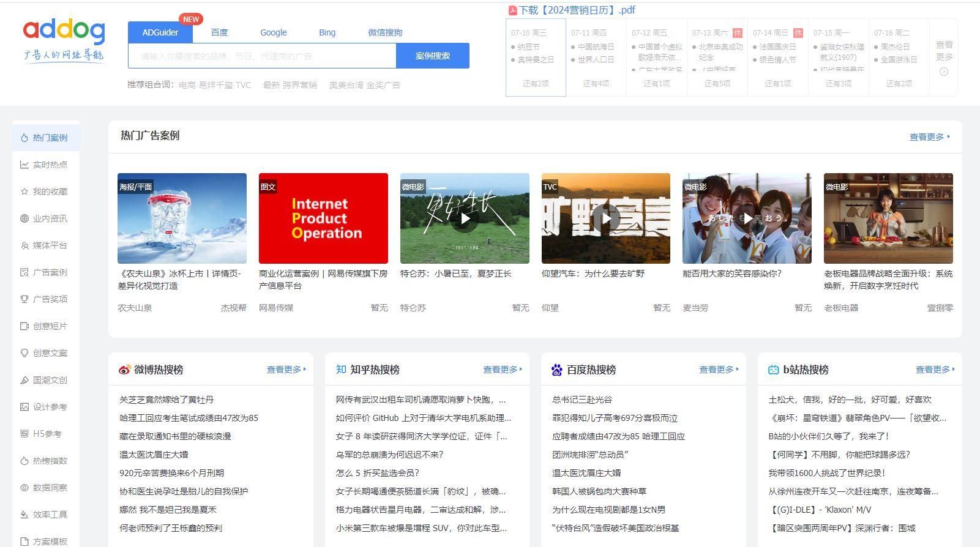Click the Zhihu 知 logo icon
This screenshot has height=547, width=980.
(341, 370)
